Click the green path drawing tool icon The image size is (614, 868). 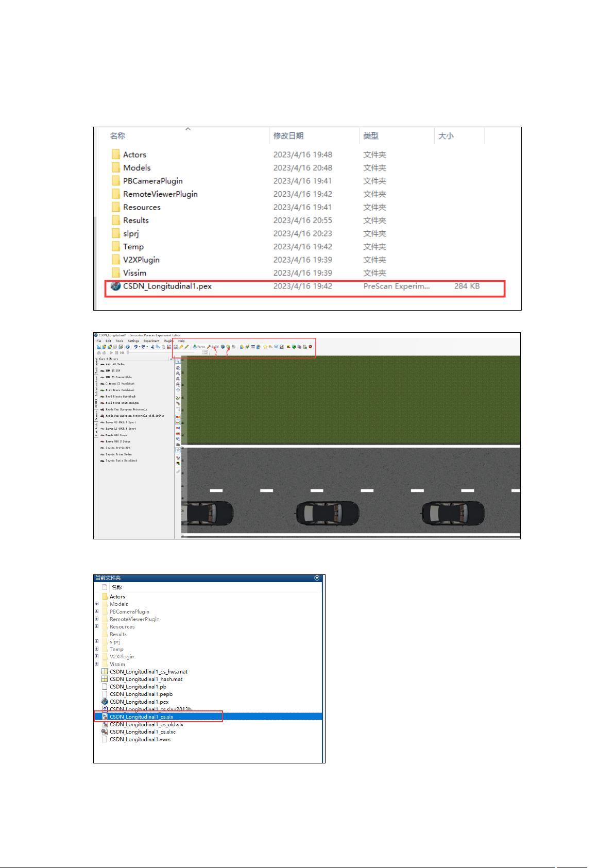coord(178,398)
